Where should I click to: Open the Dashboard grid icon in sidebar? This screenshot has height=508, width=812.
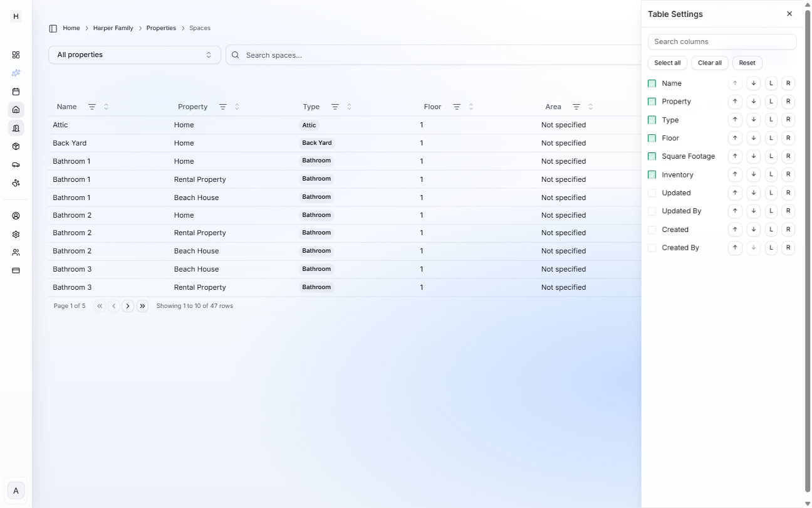[16, 55]
